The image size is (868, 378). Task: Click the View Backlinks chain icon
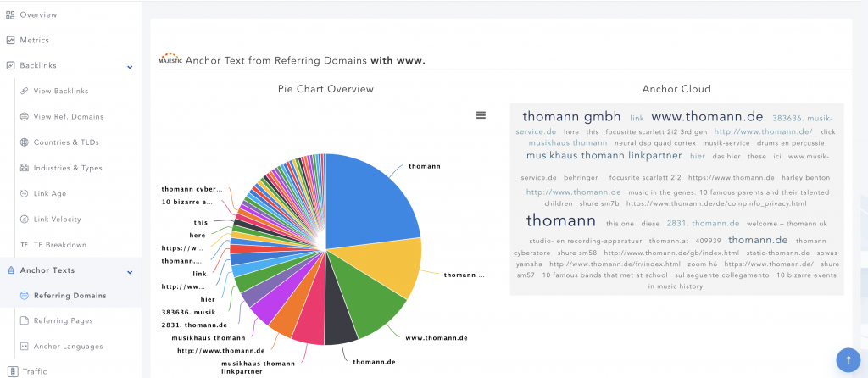[24, 92]
